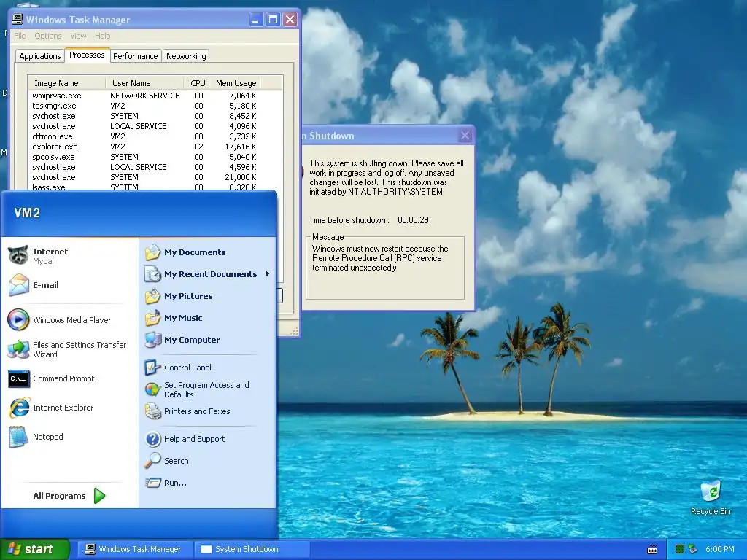The height and width of the screenshot is (560, 747).
Task: Sort processes by CPU column
Action: (x=197, y=83)
